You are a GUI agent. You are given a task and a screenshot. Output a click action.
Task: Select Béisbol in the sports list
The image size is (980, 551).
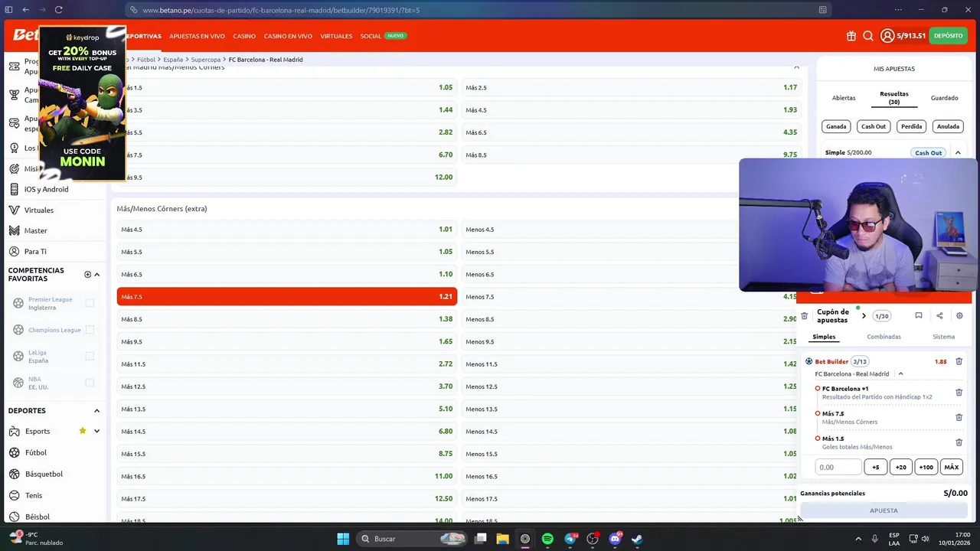tap(37, 517)
